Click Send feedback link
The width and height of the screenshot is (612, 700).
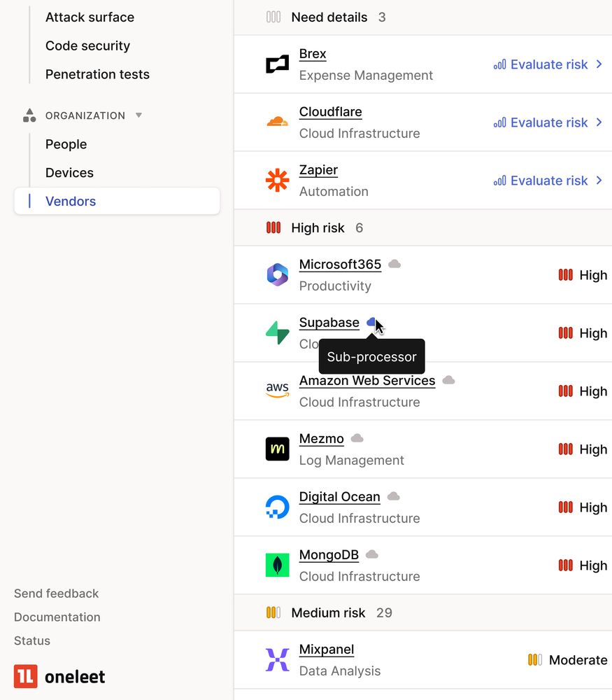point(56,594)
